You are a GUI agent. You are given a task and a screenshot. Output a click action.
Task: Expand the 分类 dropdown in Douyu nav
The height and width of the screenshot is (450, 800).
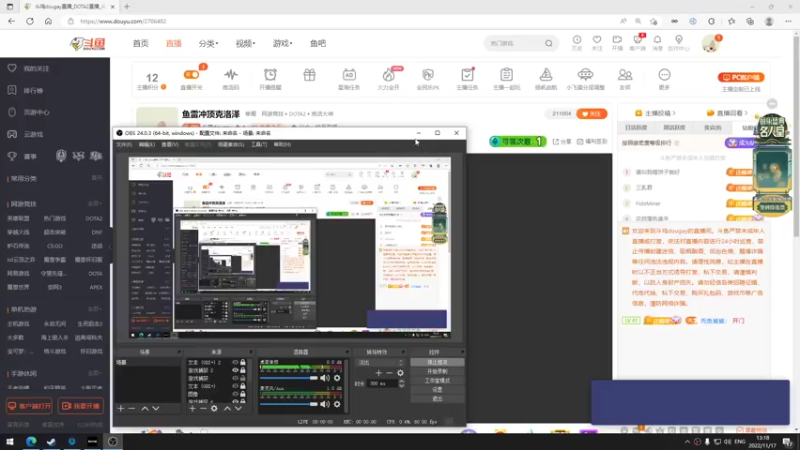pyautogui.click(x=208, y=43)
